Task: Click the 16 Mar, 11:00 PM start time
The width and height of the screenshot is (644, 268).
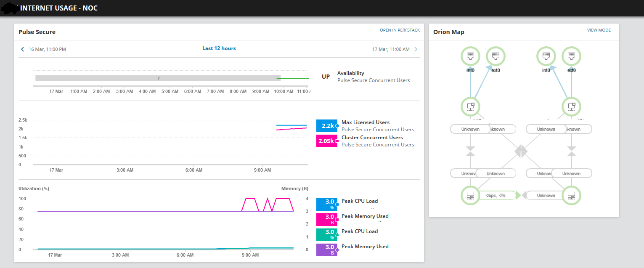Action: 47,49
